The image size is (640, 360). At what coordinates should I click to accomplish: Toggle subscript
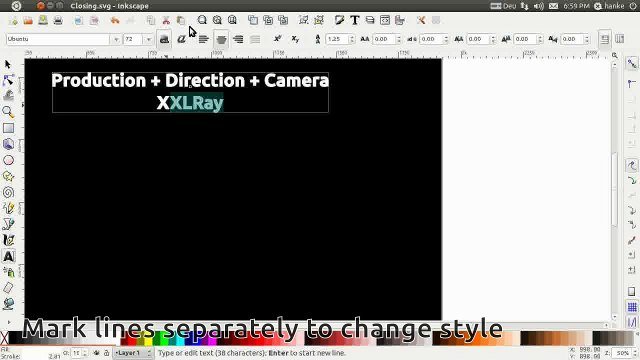tap(295, 39)
